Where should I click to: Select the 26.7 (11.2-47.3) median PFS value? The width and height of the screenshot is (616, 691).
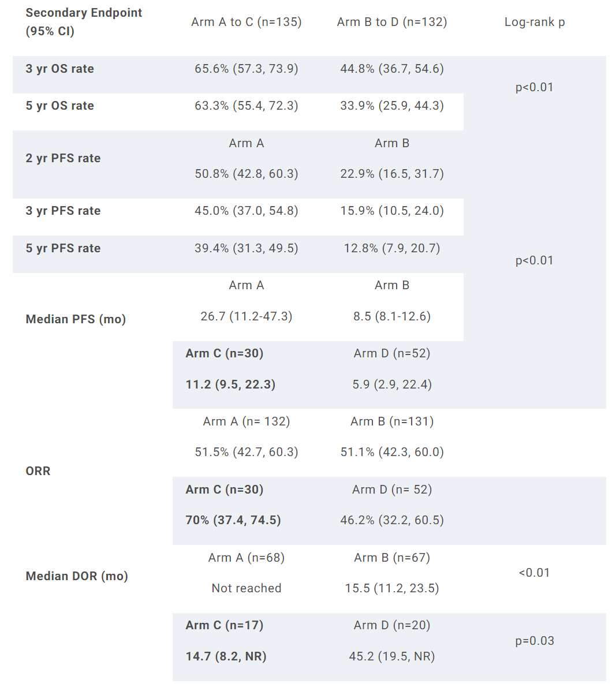[x=247, y=316]
